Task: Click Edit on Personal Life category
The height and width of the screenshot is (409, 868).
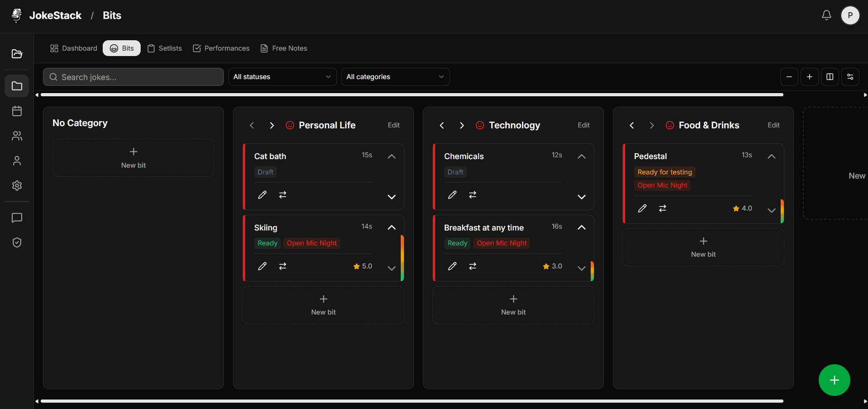Action: [x=394, y=125]
